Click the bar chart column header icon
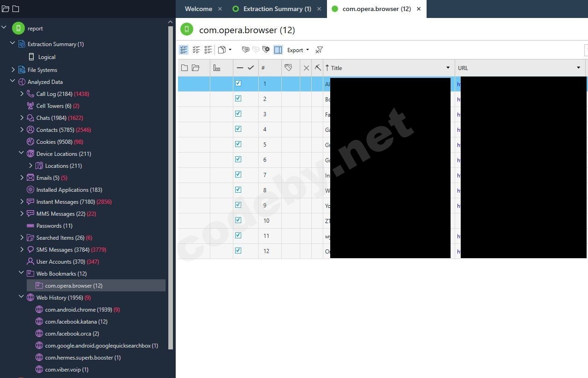 [217, 68]
